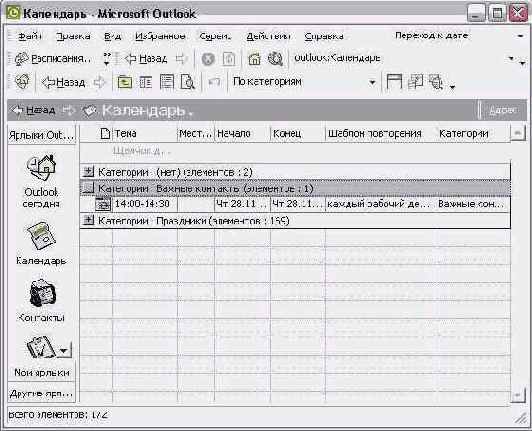Open the Контакты shortcut icon
532x431 pixels.
pyautogui.click(x=42, y=293)
